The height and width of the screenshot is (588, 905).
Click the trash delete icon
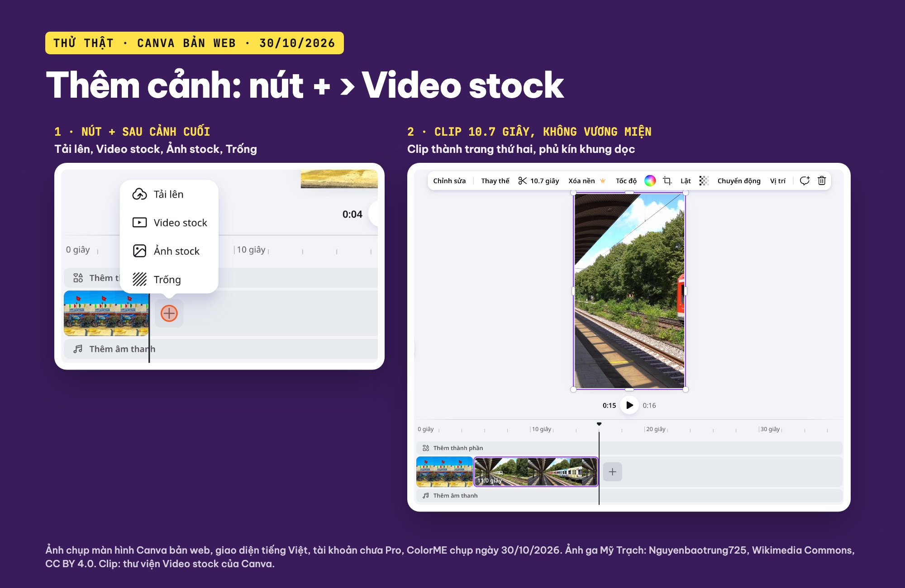[822, 181]
